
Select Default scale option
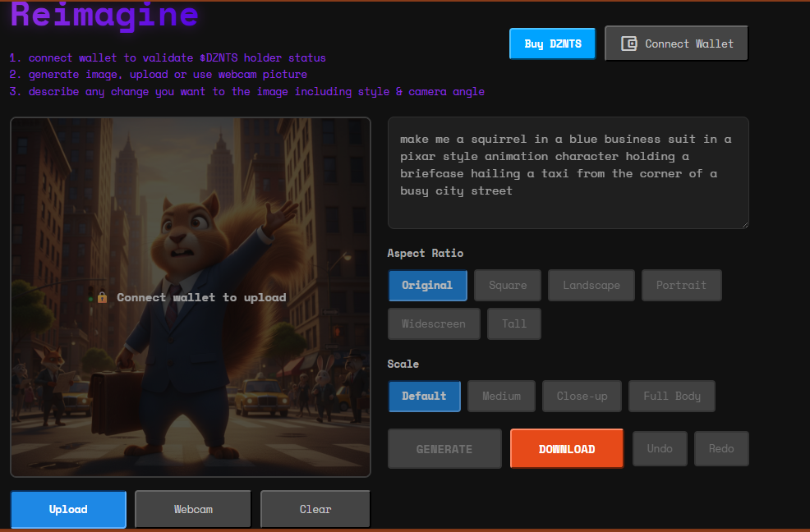tap(424, 396)
